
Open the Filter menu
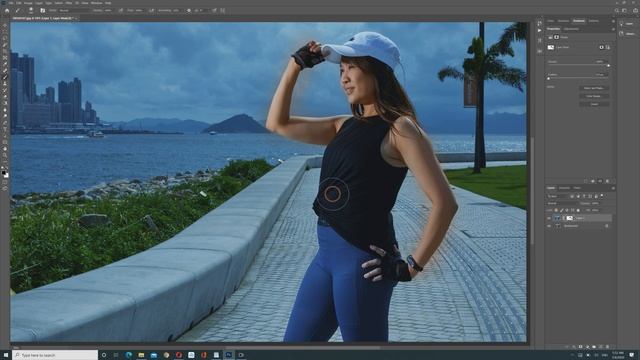coord(69,3)
